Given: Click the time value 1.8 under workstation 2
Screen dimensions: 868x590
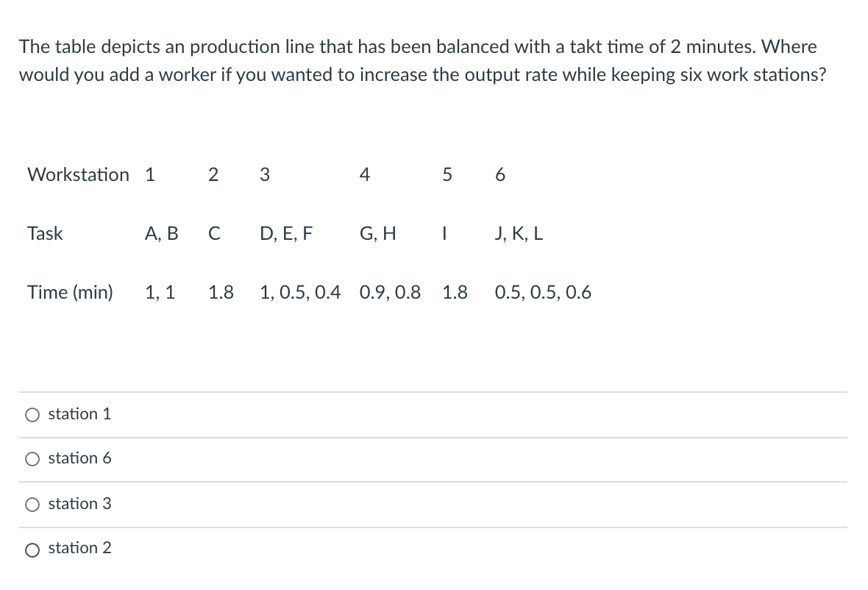Looking at the screenshot, I should pyautogui.click(x=221, y=292).
